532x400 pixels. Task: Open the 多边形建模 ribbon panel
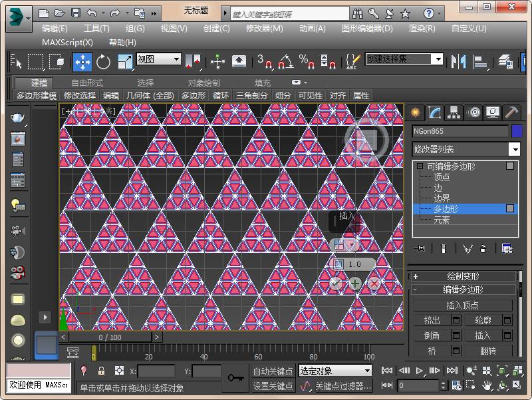[37, 96]
